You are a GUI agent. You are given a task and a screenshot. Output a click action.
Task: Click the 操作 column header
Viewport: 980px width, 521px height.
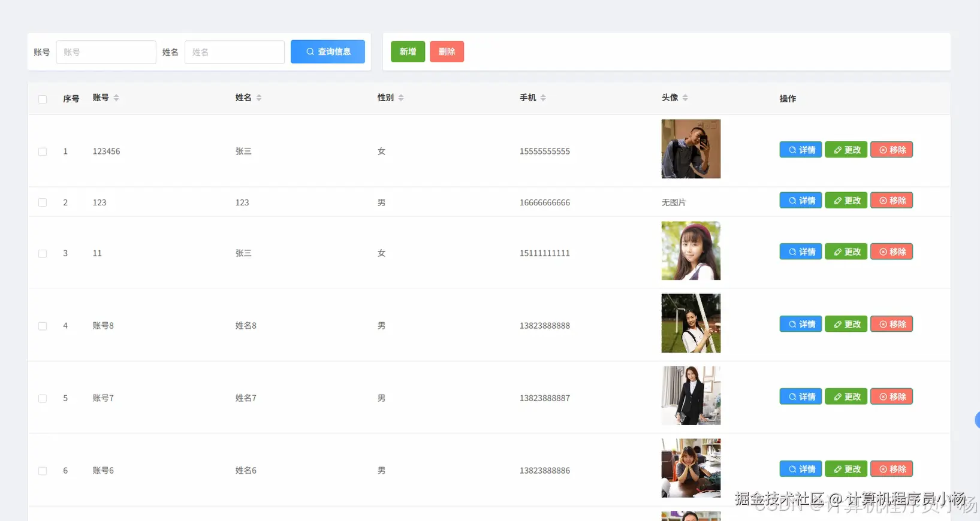coord(788,99)
